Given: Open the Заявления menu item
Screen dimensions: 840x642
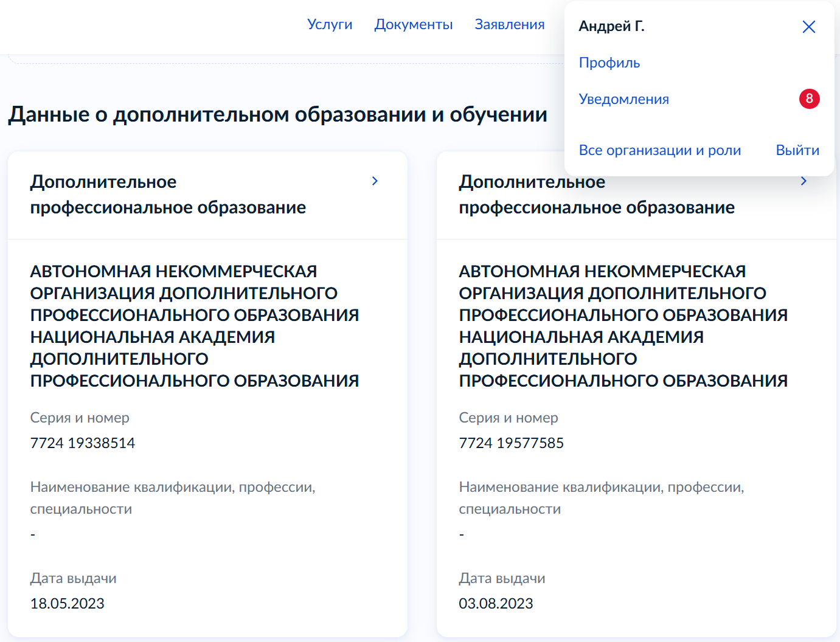Looking at the screenshot, I should click(x=509, y=24).
